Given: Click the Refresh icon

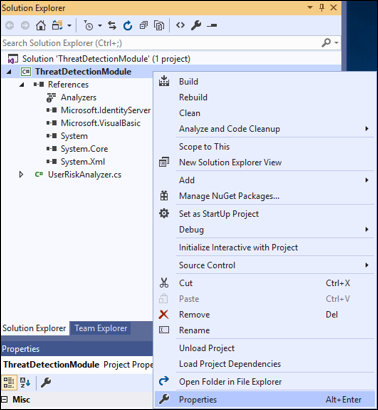Looking at the screenshot, I should 128,25.
